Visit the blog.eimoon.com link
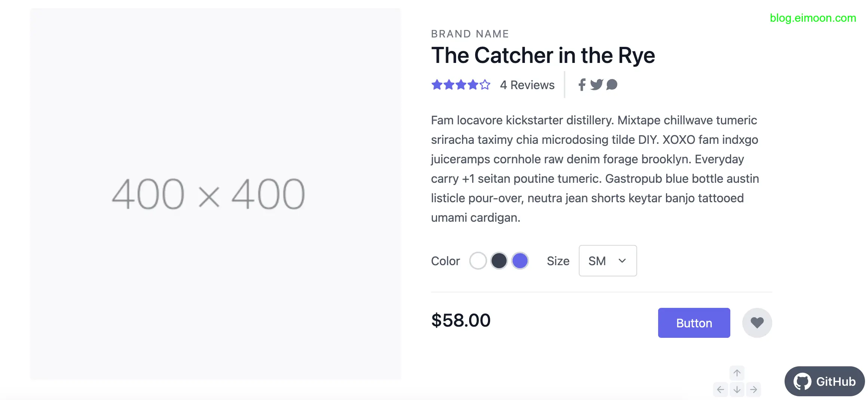 pyautogui.click(x=813, y=18)
